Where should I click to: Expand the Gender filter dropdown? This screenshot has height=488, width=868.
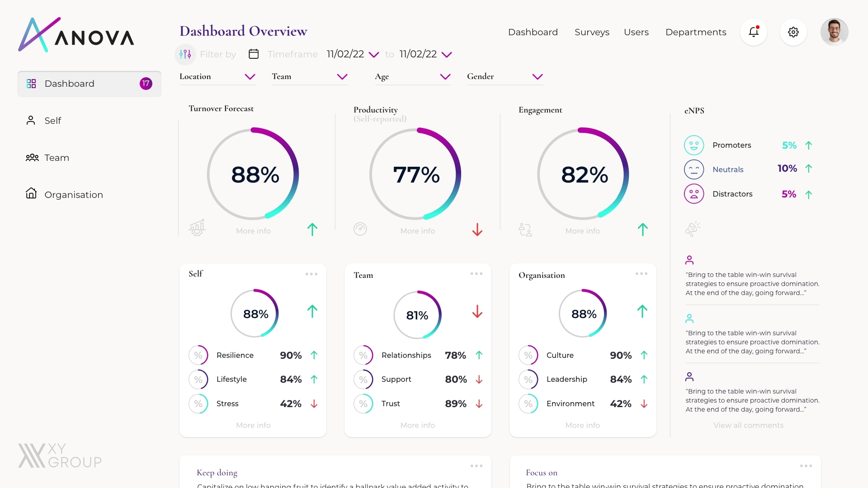[537, 77]
